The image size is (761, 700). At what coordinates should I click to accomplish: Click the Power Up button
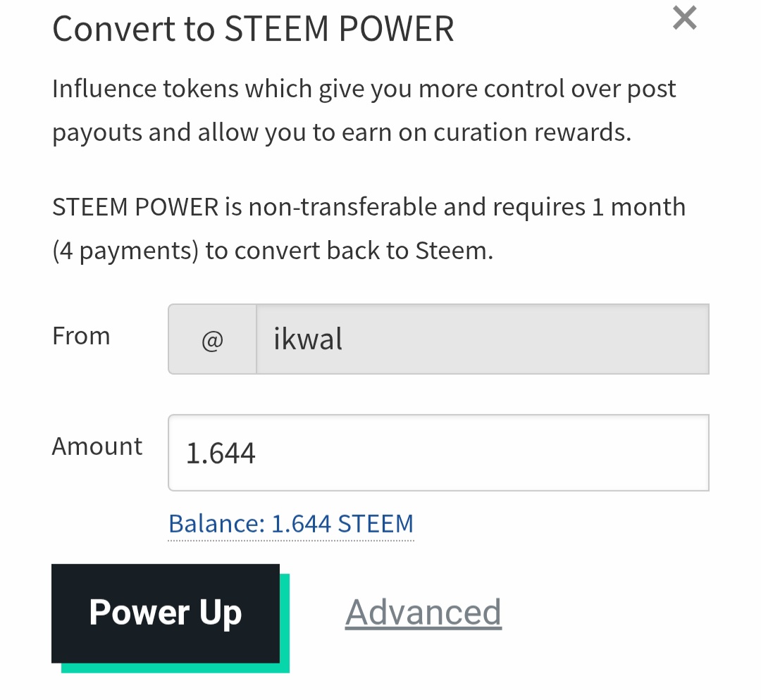coord(166,613)
